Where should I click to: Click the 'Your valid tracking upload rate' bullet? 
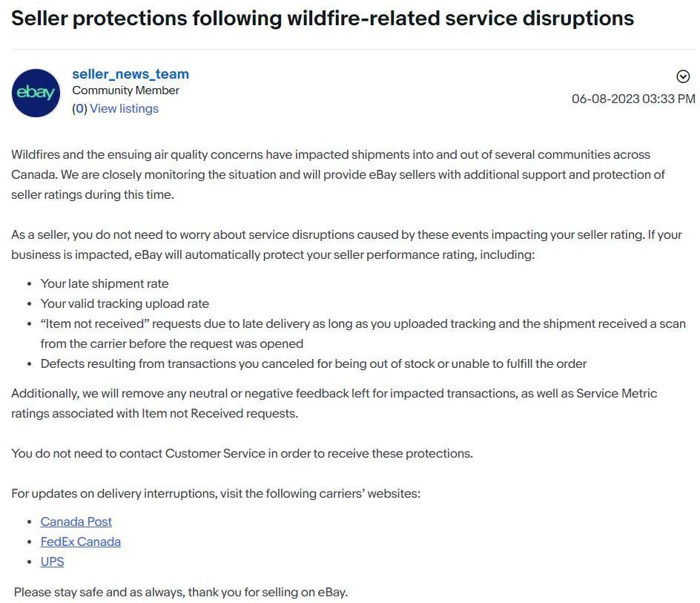click(x=125, y=303)
